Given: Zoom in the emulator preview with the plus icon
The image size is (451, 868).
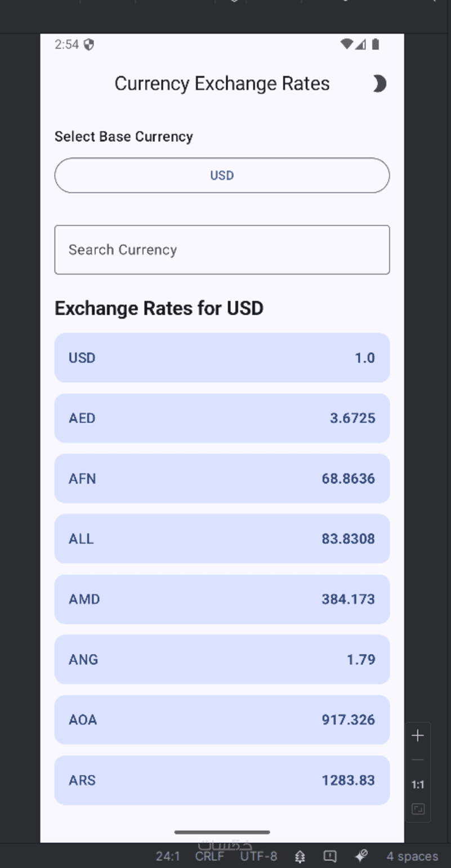Looking at the screenshot, I should click(x=418, y=736).
